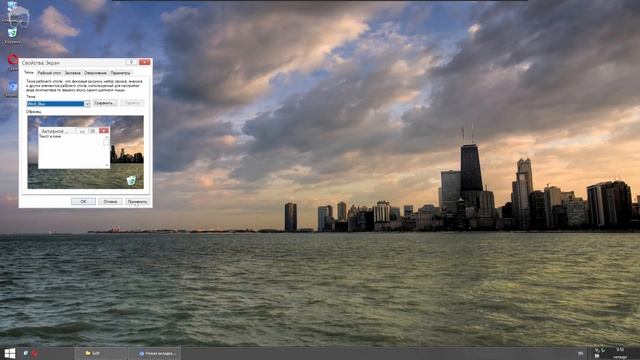Open the blue round browser desktop icon
The image size is (640, 360).
coord(13,86)
